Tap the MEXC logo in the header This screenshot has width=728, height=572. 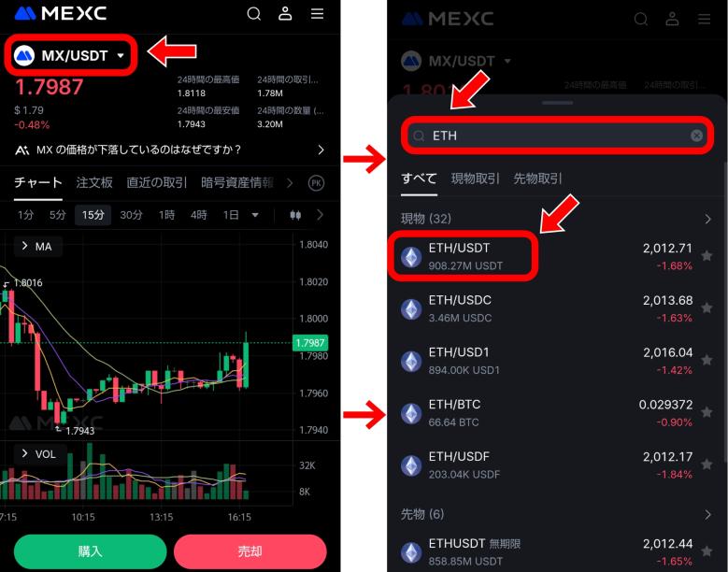tap(61, 13)
